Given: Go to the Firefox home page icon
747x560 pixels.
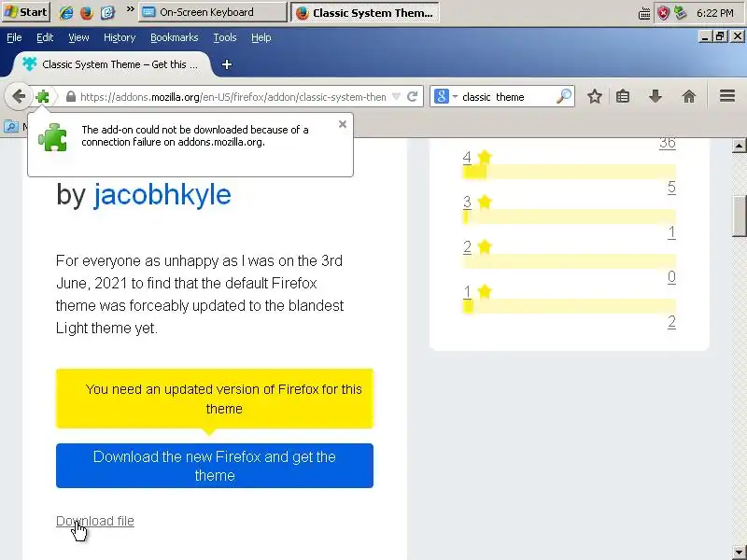Looking at the screenshot, I should point(689,97).
